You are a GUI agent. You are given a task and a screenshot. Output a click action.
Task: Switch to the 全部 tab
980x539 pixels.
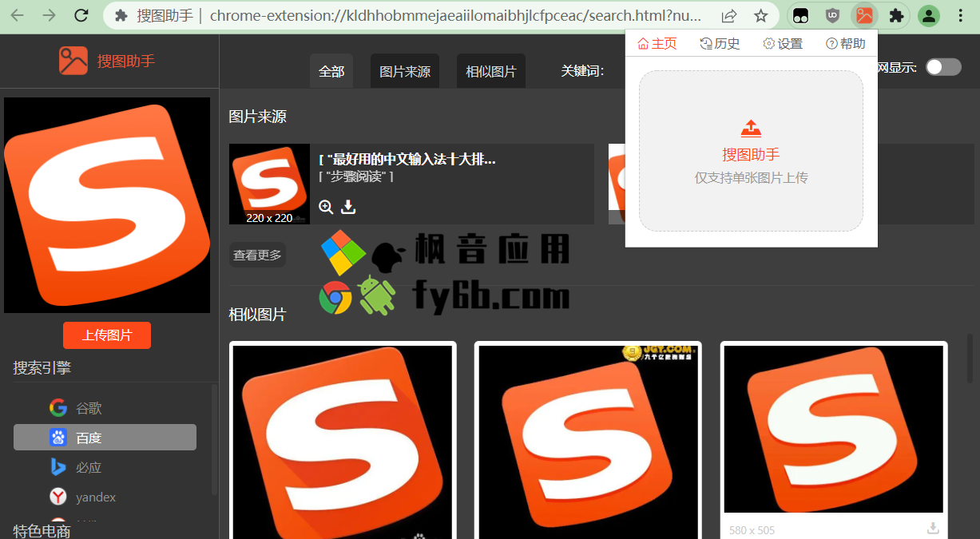(331, 71)
